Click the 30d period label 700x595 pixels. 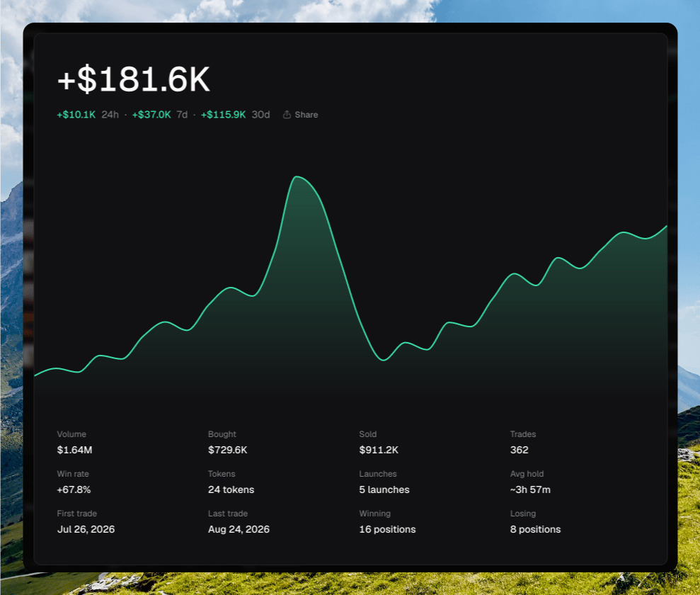pos(260,115)
